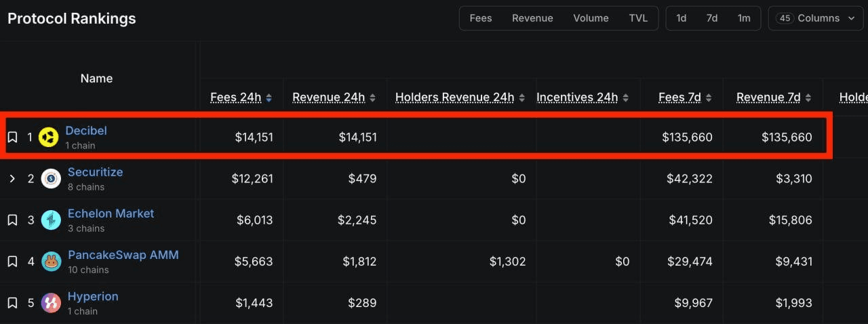Viewport: 868px width, 324px height.
Task: Click the PancakeSwap bunny logo
Action: point(51,262)
